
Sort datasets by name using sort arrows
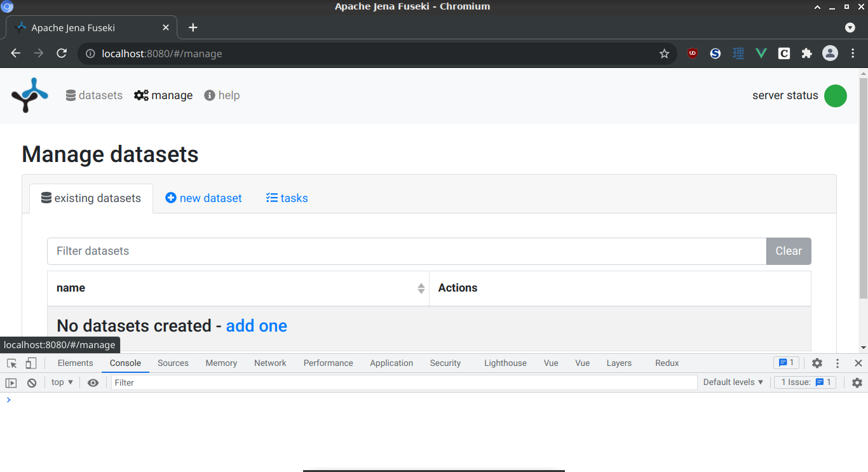click(x=421, y=288)
